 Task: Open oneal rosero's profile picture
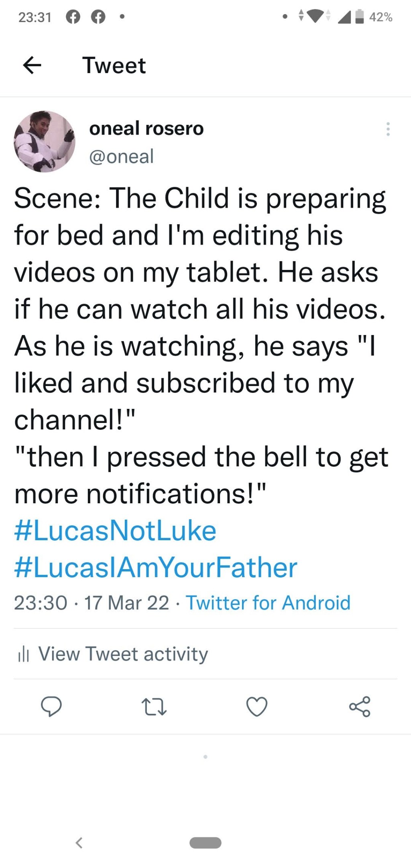coord(45,142)
